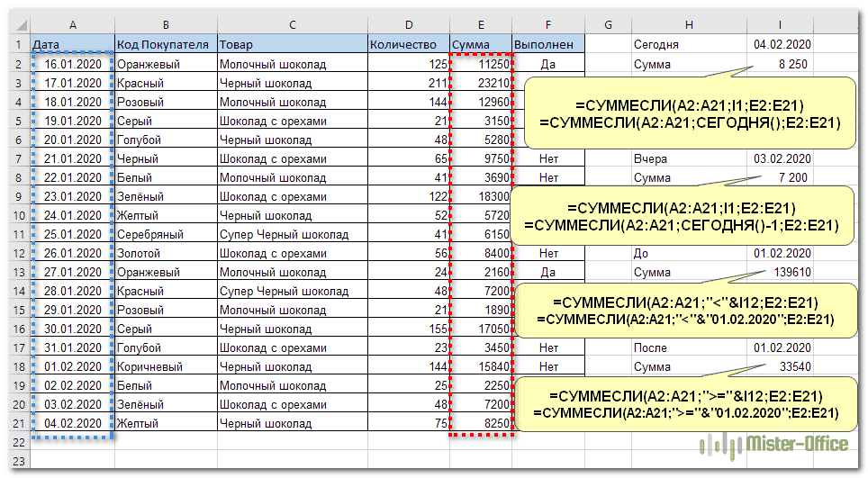The width and height of the screenshot is (868, 478).
Task: Select row 1 header
Action: point(16,44)
